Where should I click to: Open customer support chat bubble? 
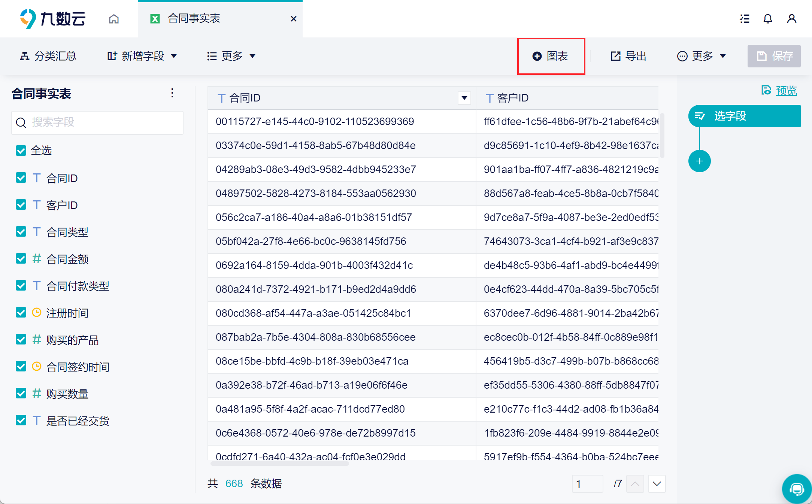[x=796, y=489]
